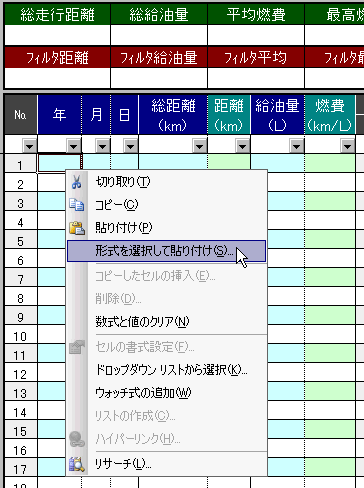This screenshot has width=364, height=488.
Task: Click the 燃費(km/L) cell in row 1
Action: click(330, 163)
